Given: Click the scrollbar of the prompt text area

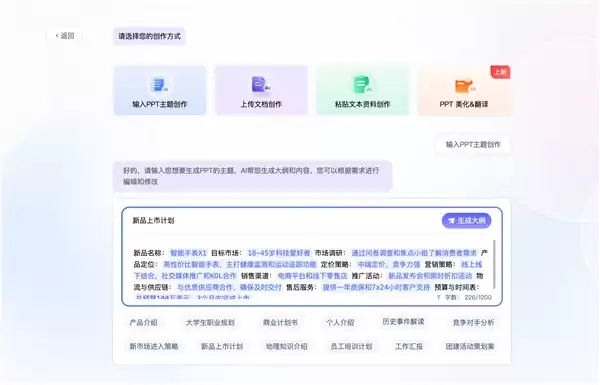Looking at the screenshot, I should [x=494, y=264].
